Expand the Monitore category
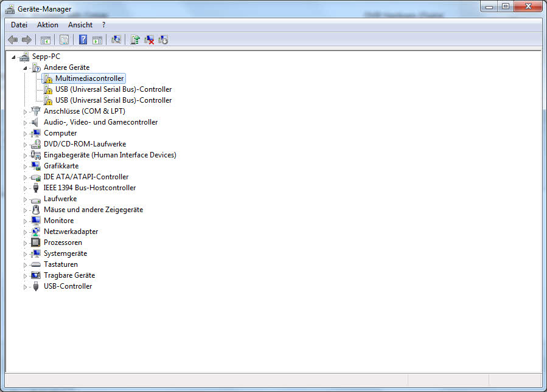The image size is (547, 392). pyautogui.click(x=25, y=221)
